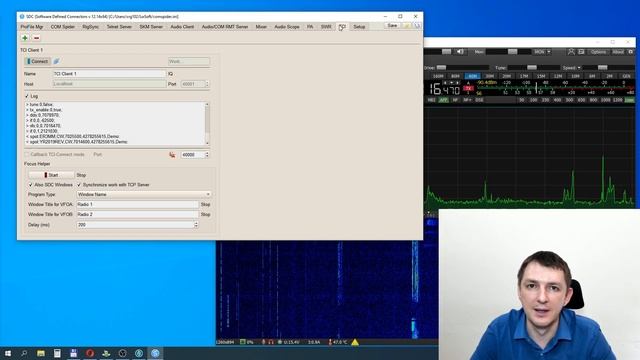Enable Callback TCI Connect mode checkbox
The width and height of the screenshot is (640, 360).
pos(27,155)
